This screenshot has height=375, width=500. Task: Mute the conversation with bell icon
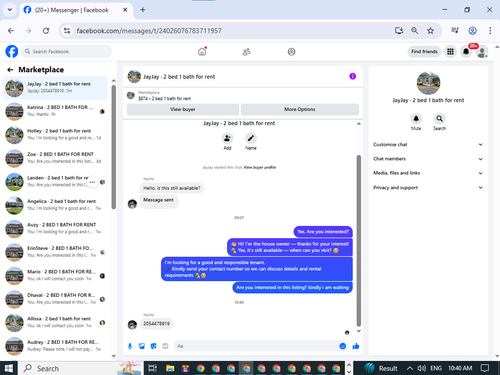[416, 119]
